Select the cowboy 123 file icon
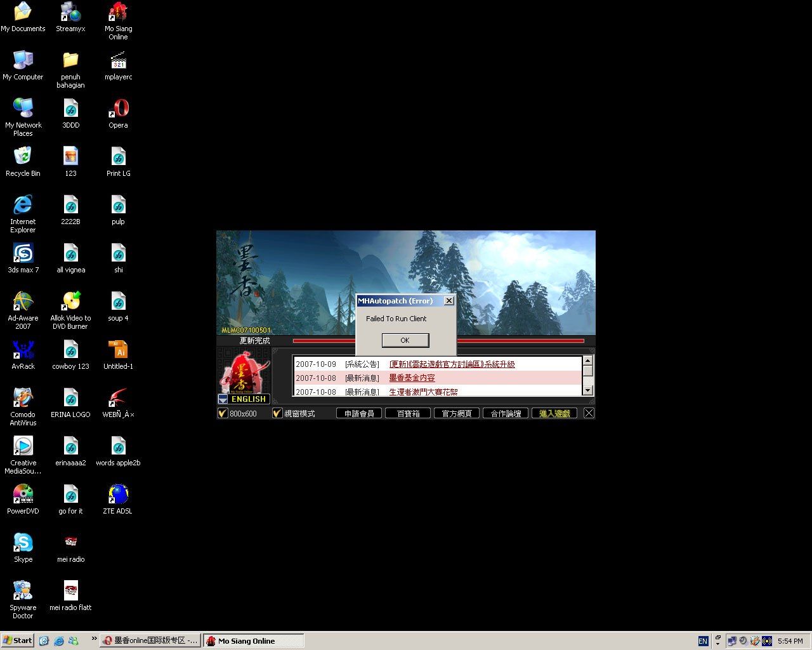 (70, 355)
